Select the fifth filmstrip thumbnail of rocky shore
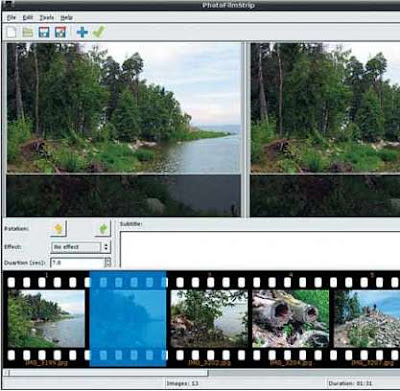The height and width of the screenshot is (391, 400). tap(367, 319)
